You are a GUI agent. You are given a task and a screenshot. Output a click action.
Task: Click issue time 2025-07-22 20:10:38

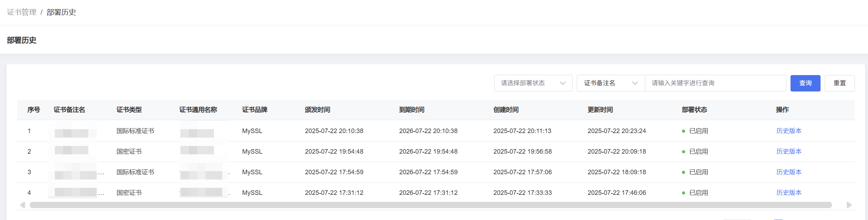(x=334, y=131)
